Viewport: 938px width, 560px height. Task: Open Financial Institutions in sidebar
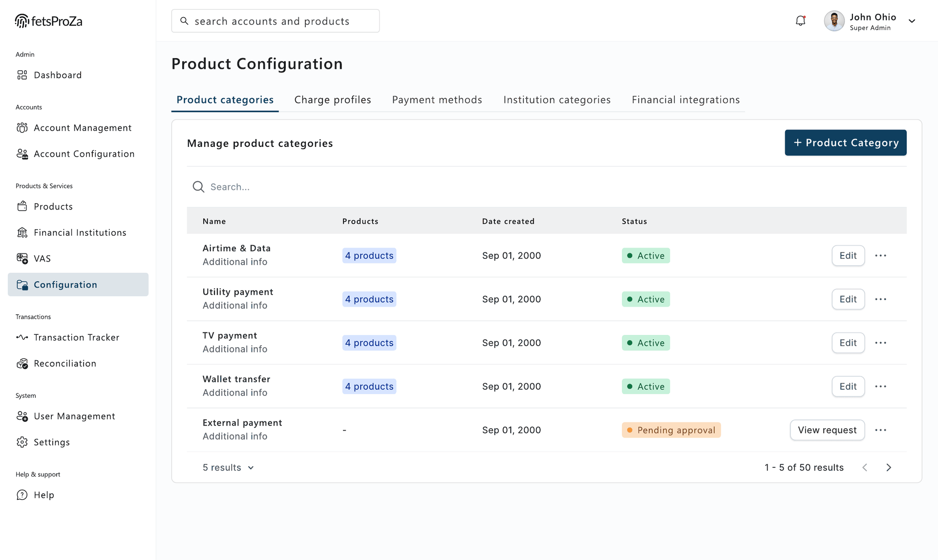pos(78,232)
